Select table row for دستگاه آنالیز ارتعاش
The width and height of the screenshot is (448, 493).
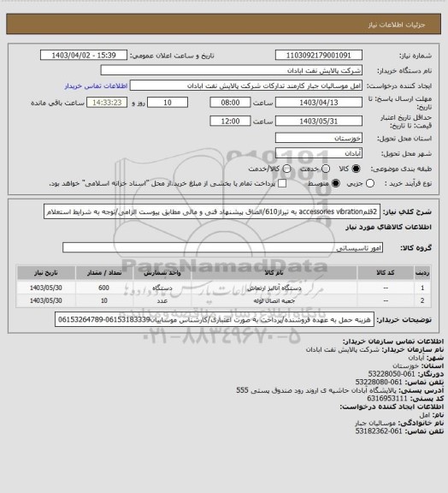pyautogui.click(x=223, y=288)
